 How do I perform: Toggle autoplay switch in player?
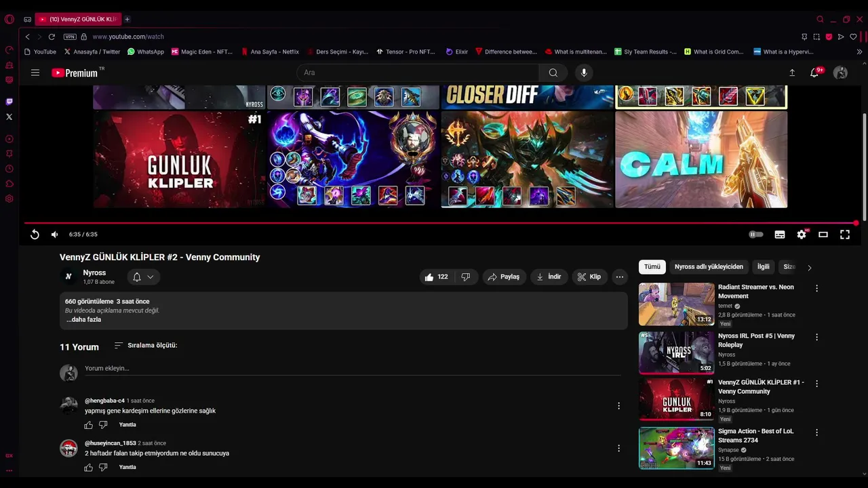click(756, 235)
